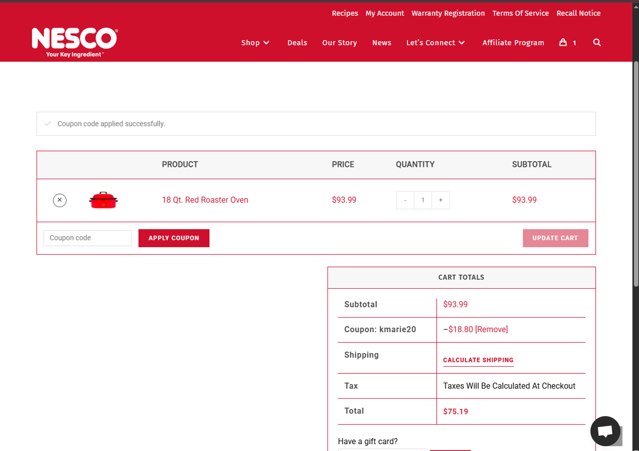The width and height of the screenshot is (639, 451).
Task: Click the Apply Coupon button
Action: [x=174, y=238]
